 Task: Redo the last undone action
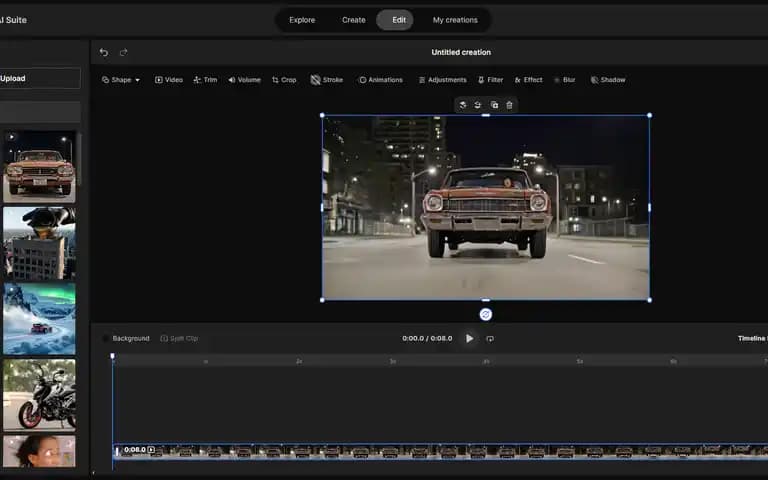123,52
